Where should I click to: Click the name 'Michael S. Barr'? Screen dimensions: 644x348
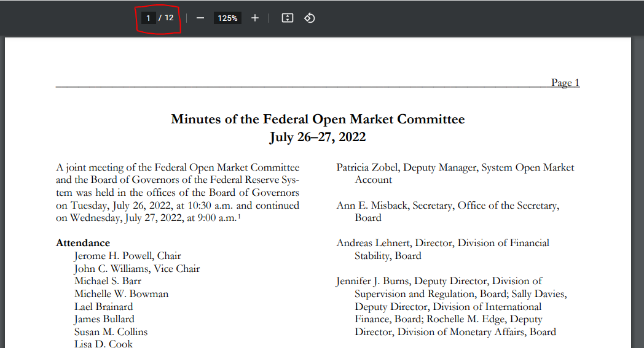108,281
